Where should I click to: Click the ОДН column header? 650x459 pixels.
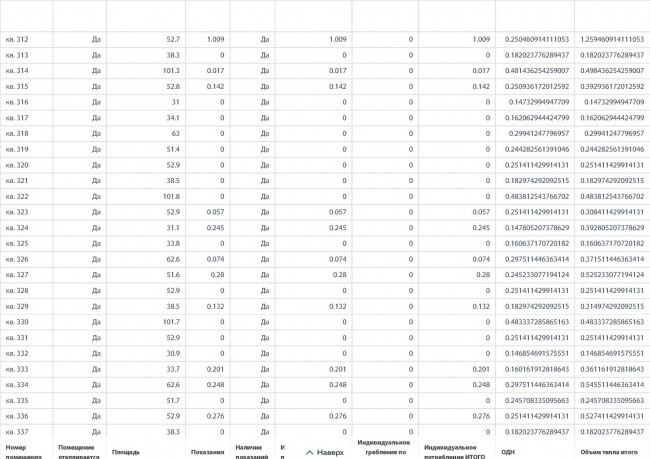(508, 452)
